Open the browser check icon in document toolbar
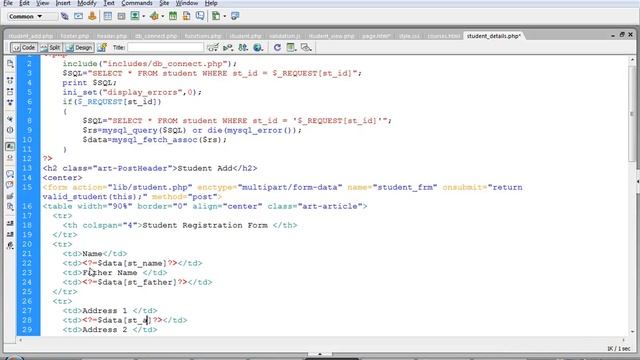 coord(213,48)
